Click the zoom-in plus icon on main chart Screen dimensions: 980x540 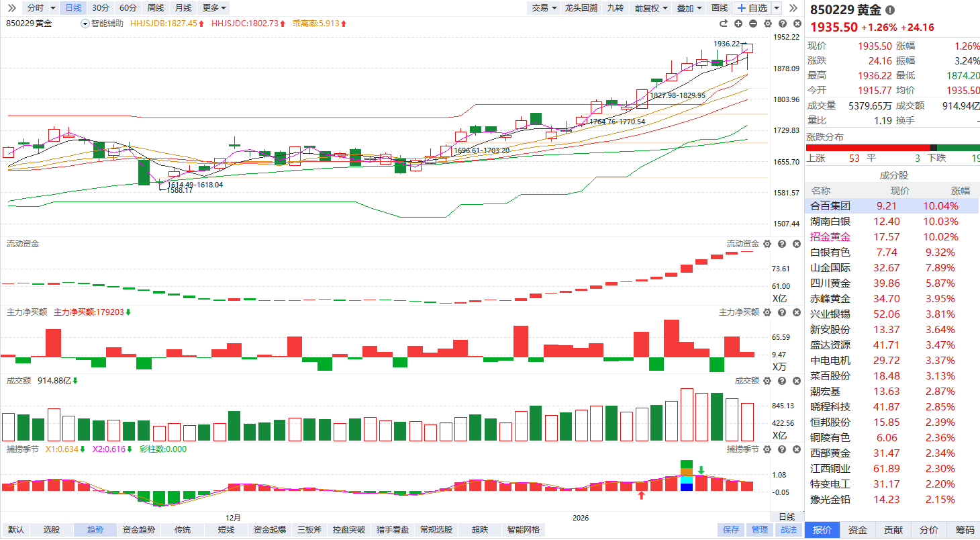738,24
